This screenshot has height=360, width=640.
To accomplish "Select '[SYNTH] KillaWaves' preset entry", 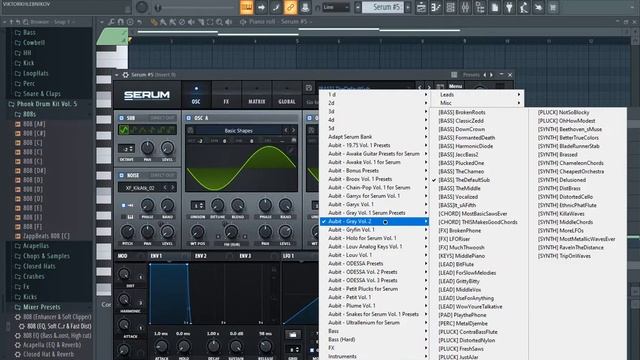I will click(561, 213).
